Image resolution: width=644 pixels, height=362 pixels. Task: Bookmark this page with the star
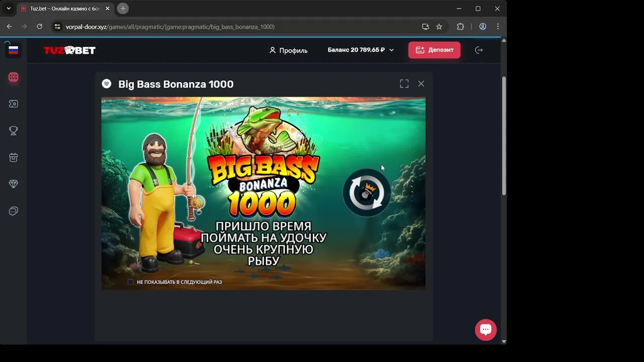439,27
